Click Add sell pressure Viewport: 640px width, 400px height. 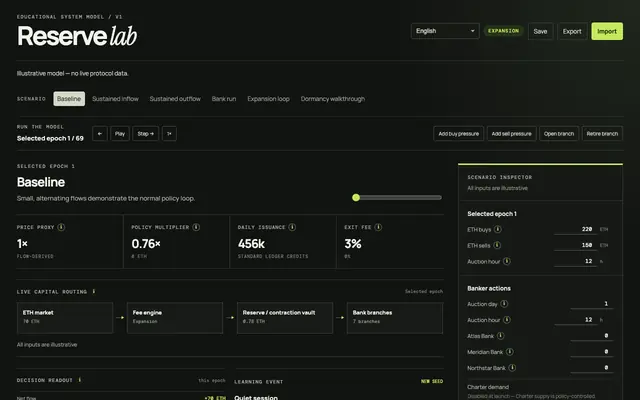coord(511,133)
